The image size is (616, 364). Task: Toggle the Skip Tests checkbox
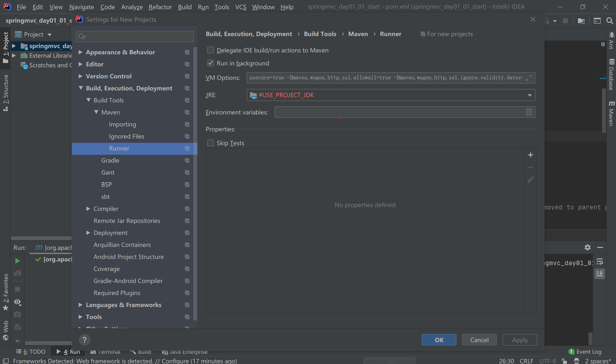210,143
